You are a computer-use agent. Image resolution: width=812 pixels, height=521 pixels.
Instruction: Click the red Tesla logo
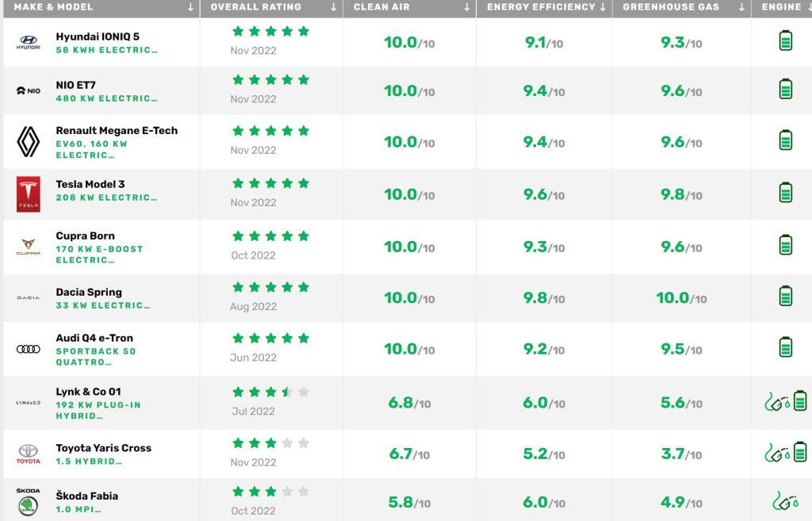pyautogui.click(x=28, y=194)
